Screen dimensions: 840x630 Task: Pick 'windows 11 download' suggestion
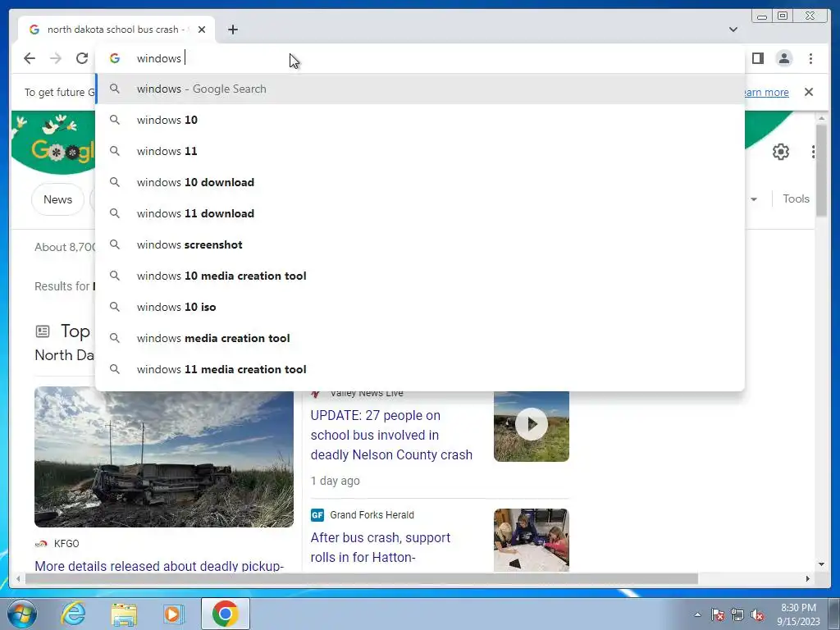tap(420, 213)
